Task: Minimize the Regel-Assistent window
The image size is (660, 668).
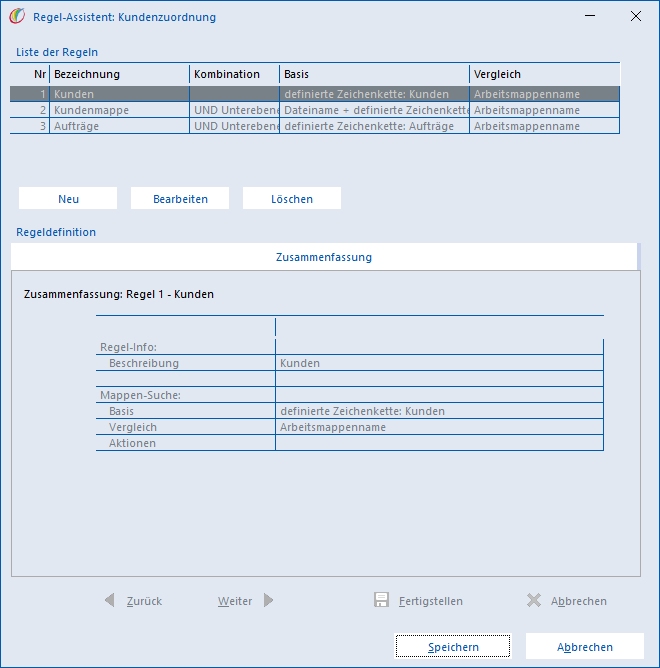Action: click(x=590, y=16)
